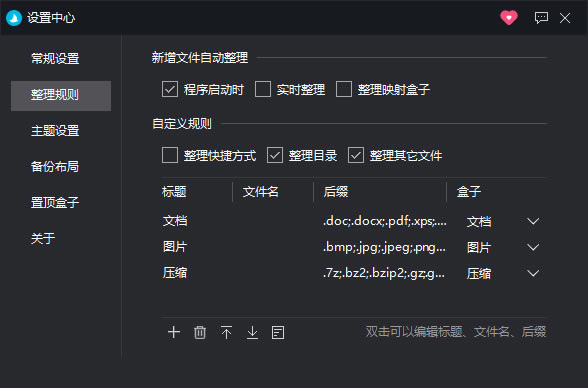Image resolution: width=588 pixels, height=388 pixels.
Task: Expand the 文档 box dropdown
Action: click(533, 221)
